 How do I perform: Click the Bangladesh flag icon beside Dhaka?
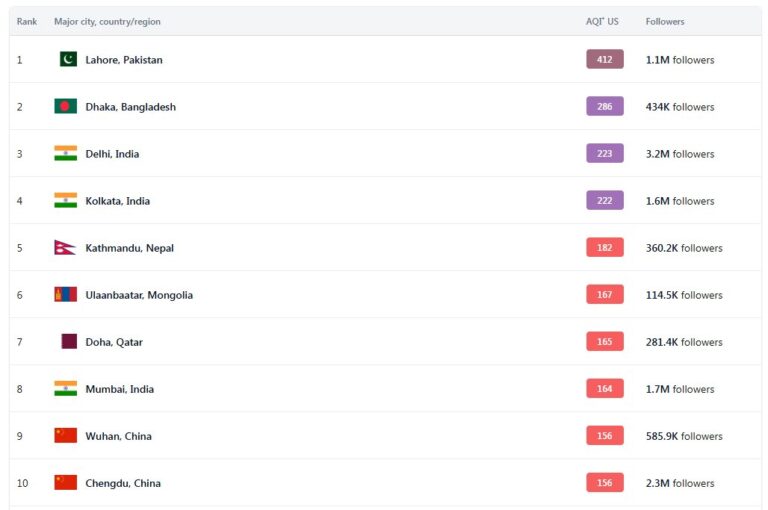point(65,106)
